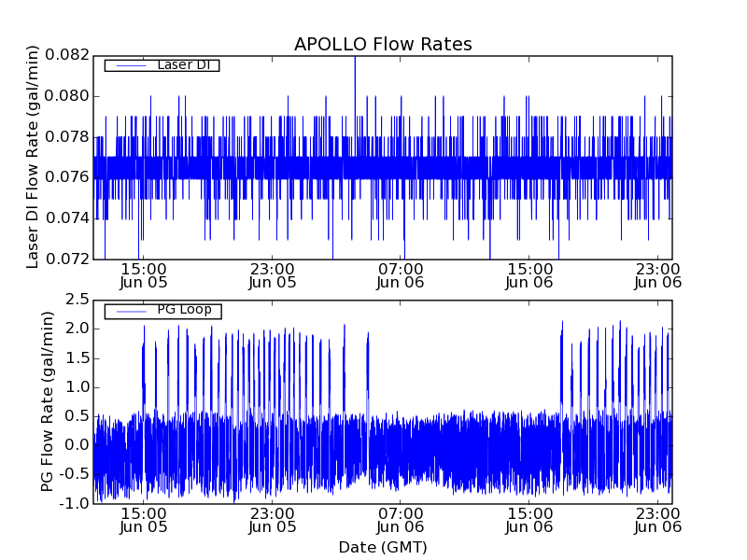Click the PG Flow Rate y-axis label

(48, 401)
